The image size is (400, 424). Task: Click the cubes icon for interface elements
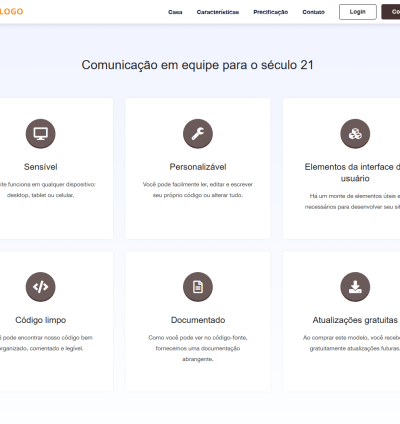tap(355, 134)
